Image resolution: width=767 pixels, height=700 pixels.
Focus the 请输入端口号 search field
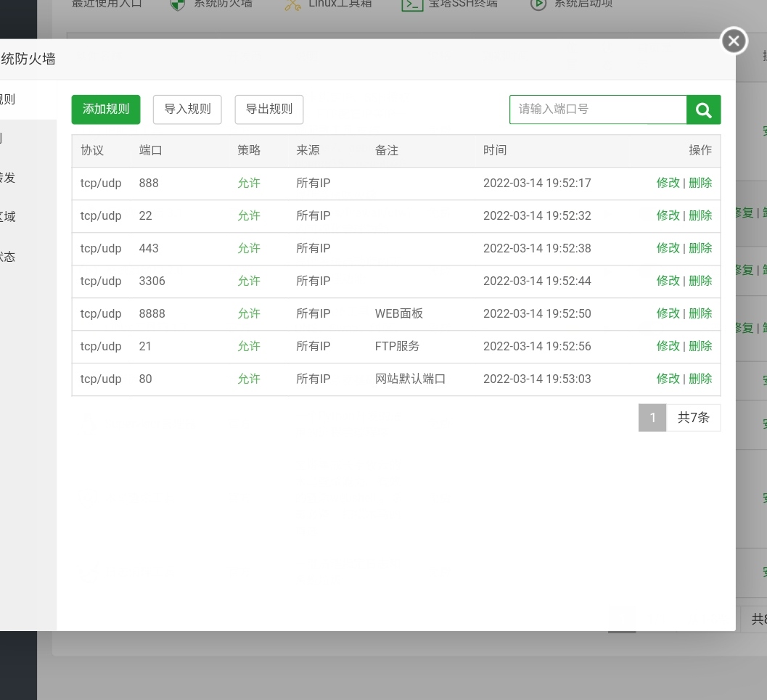(597, 110)
